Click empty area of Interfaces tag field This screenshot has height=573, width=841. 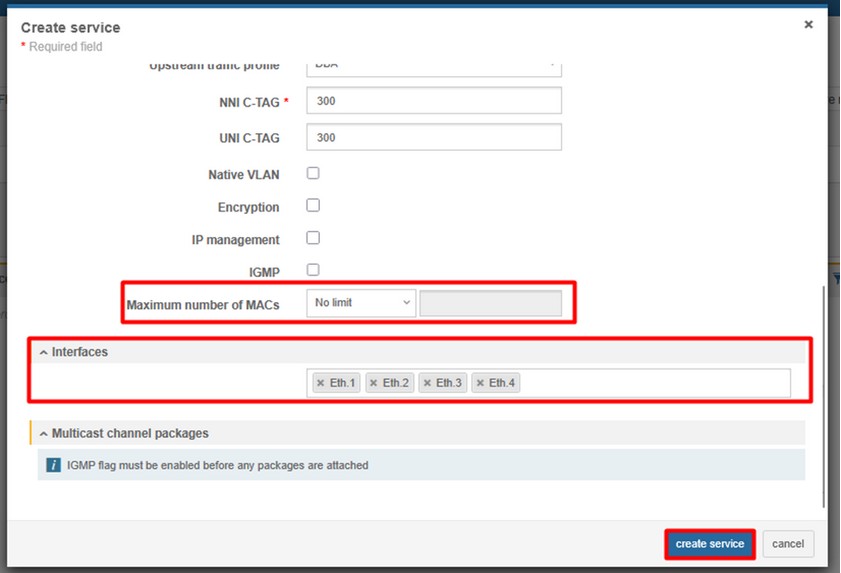tap(650, 383)
